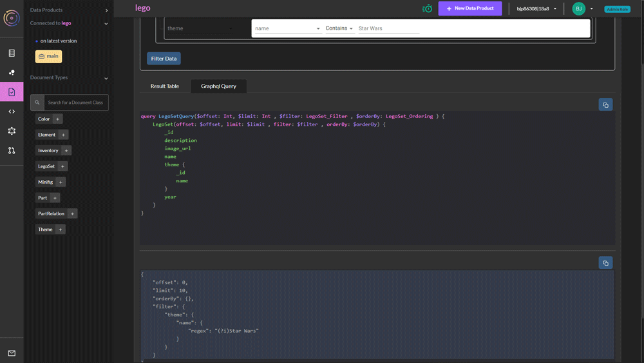
Task: Open the LegoSet document type
Action: click(x=46, y=166)
